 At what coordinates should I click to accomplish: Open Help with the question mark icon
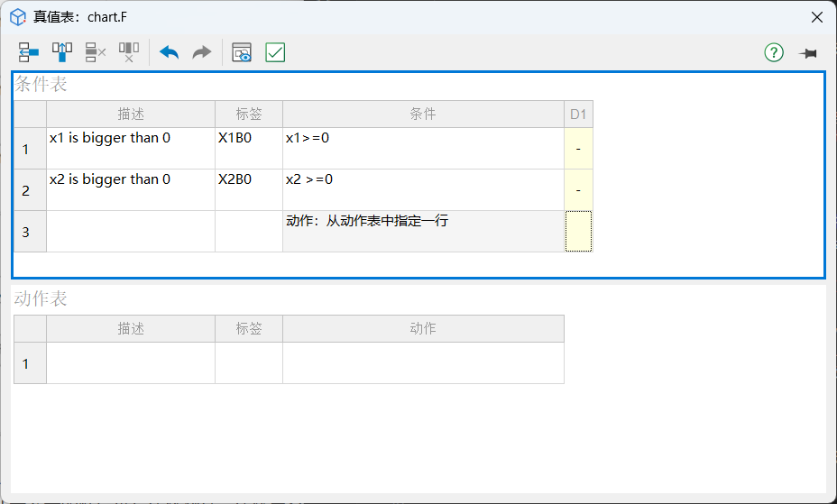pos(774,52)
